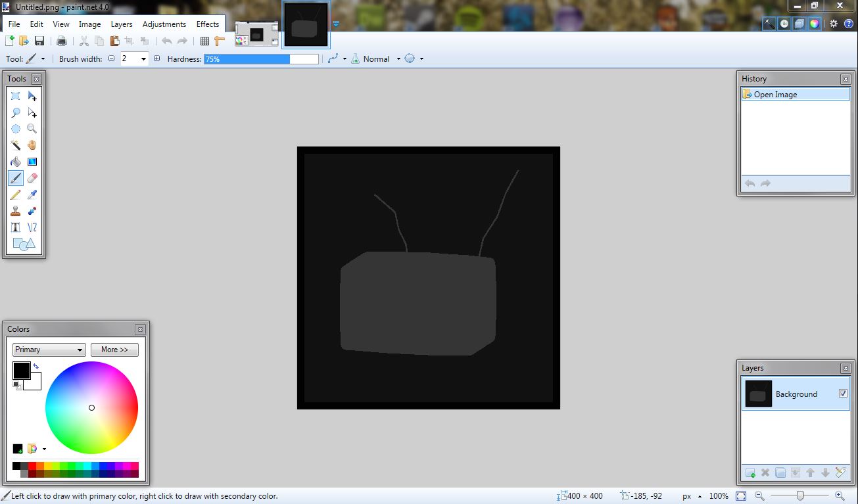
Task: Click the primary black color swatch
Action: (21, 370)
